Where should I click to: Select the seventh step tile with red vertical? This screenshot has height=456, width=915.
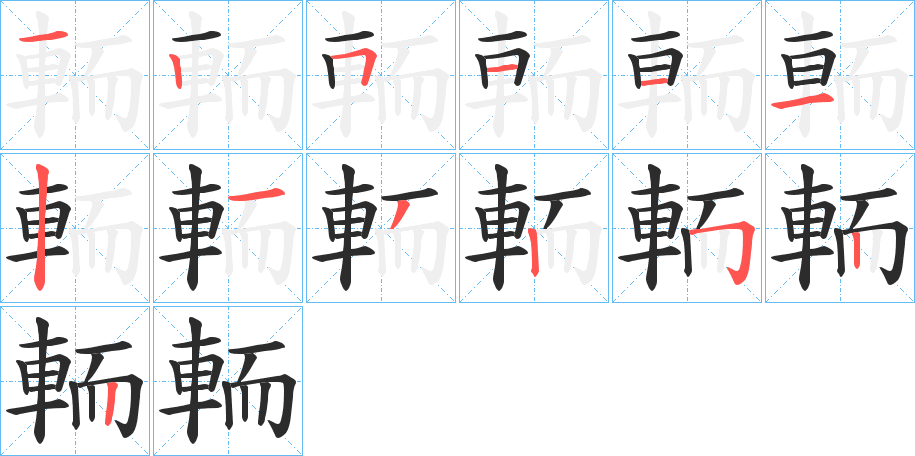pyautogui.click(x=75, y=228)
